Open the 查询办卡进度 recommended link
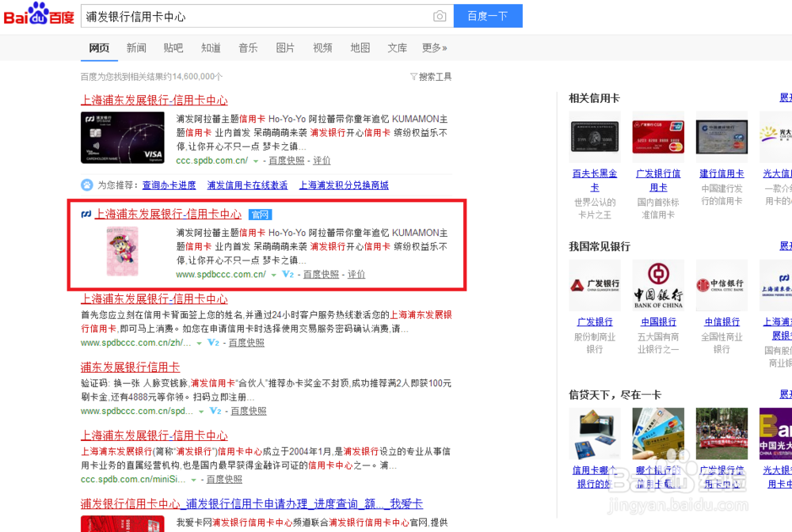Screen dimensions: 792x532 click(169, 185)
